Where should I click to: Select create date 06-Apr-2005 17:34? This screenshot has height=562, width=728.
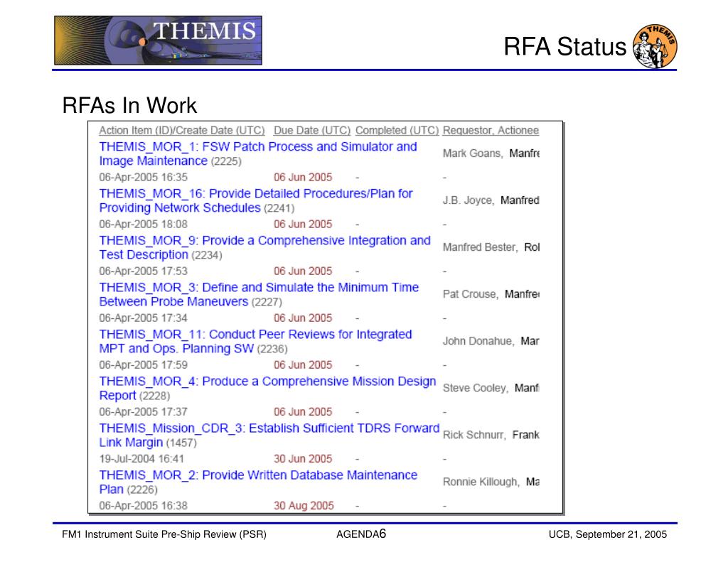[143, 318]
